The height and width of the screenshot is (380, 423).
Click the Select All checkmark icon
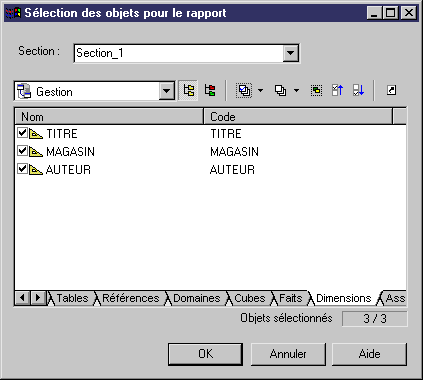coord(244,90)
